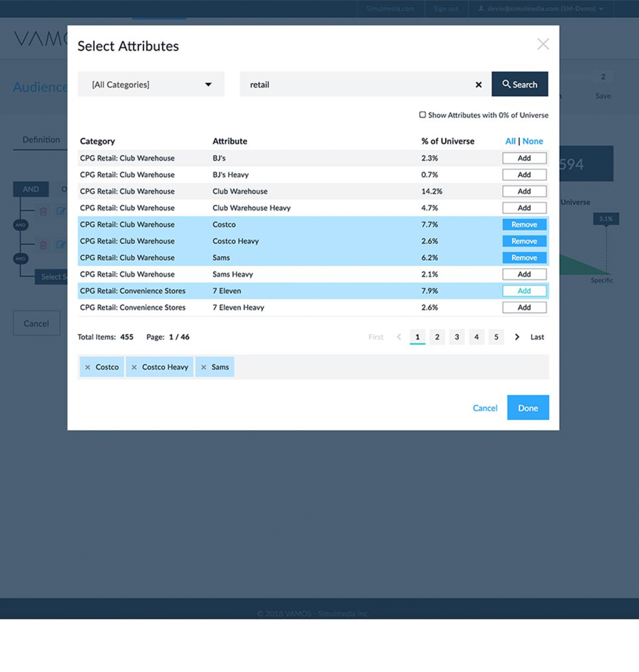Go to previous page using left arrow
This screenshot has width=639, height=672.
pos(399,337)
